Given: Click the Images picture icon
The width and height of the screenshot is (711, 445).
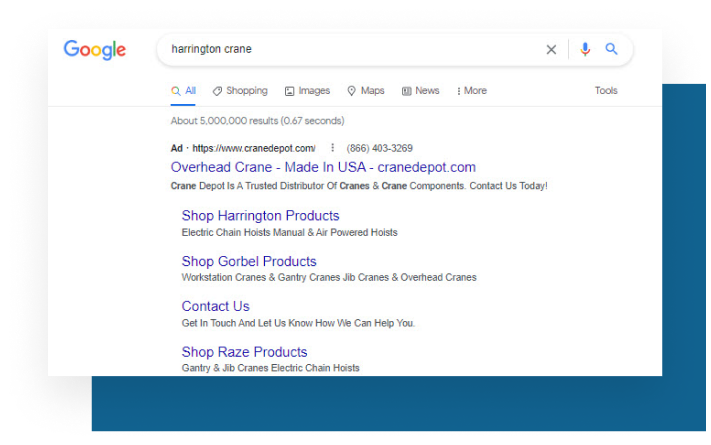Looking at the screenshot, I should (x=289, y=91).
